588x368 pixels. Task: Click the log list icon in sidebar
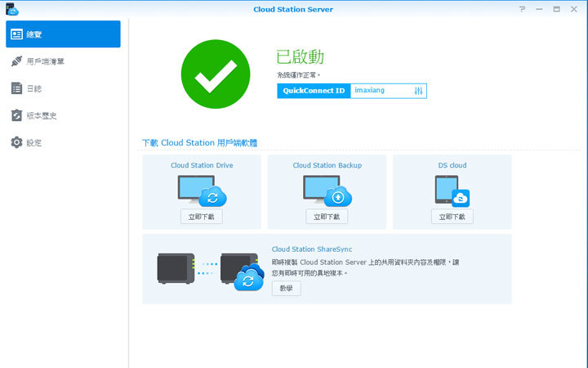[16, 88]
